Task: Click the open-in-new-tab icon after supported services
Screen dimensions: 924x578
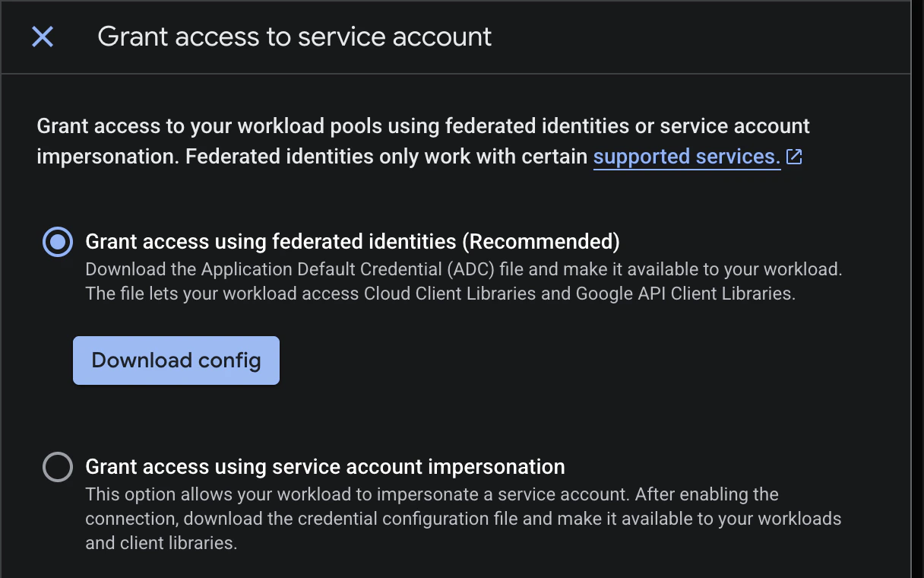Action: tap(794, 156)
